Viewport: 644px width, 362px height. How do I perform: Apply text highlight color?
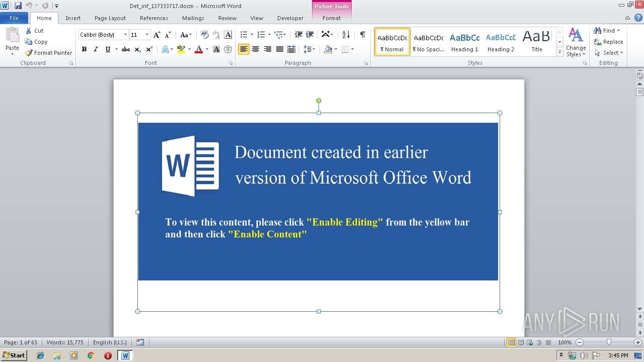pos(181,49)
